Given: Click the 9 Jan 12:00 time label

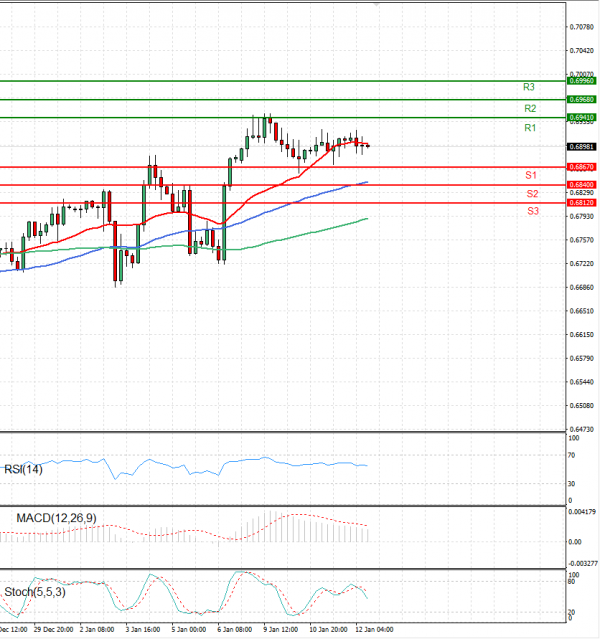Looking at the screenshot, I should (281, 630).
